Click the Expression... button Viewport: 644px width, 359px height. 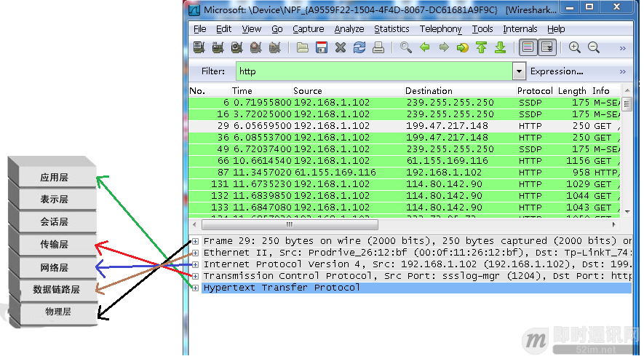(557, 71)
